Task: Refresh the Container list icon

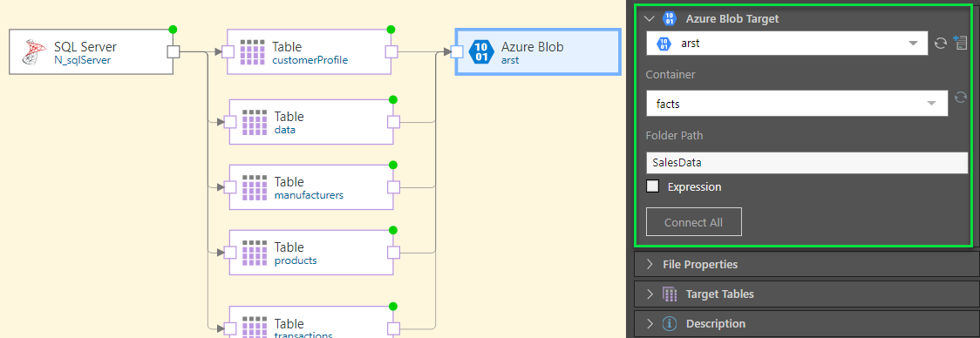Action: [961, 98]
